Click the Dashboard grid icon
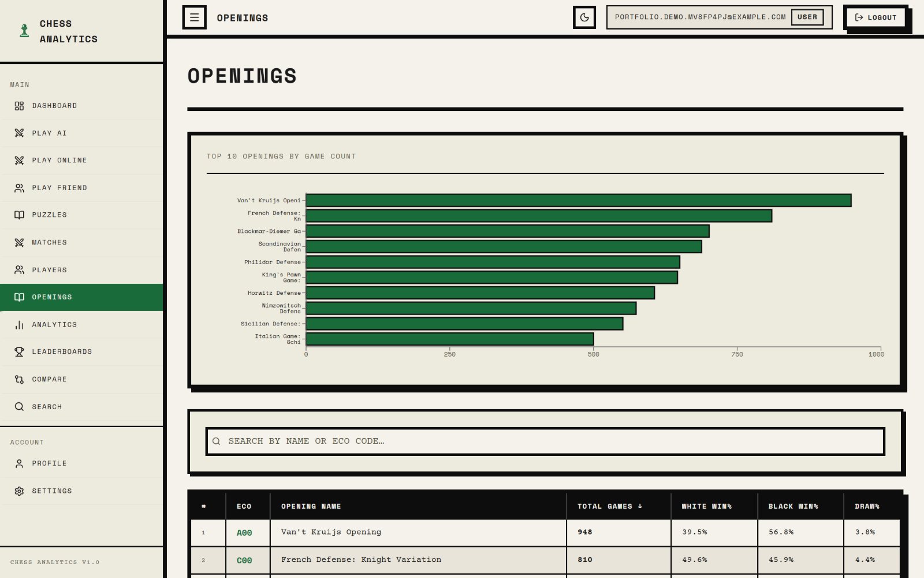This screenshot has width=924, height=578. tap(19, 106)
